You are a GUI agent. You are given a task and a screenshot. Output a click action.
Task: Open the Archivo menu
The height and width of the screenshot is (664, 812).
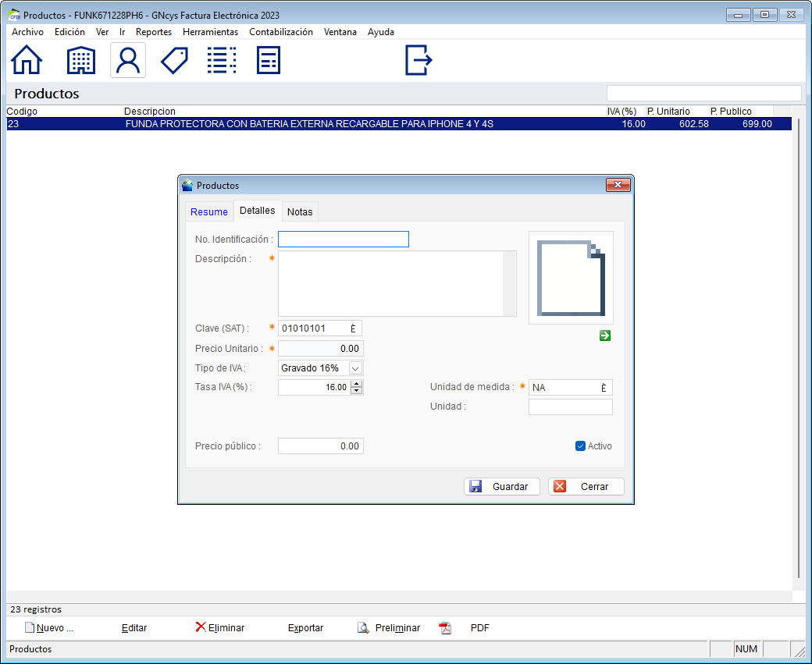[27, 31]
